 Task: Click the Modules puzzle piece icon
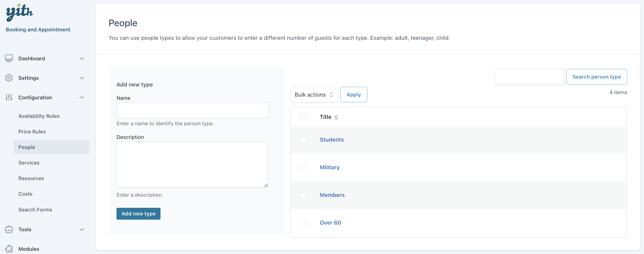tap(9, 249)
